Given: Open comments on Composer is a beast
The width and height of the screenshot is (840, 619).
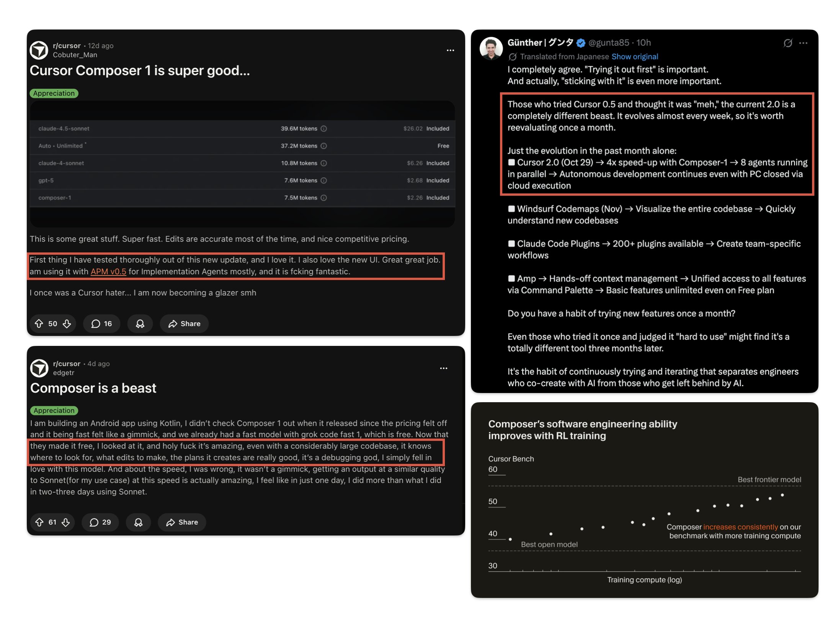Looking at the screenshot, I should pyautogui.click(x=100, y=522).
